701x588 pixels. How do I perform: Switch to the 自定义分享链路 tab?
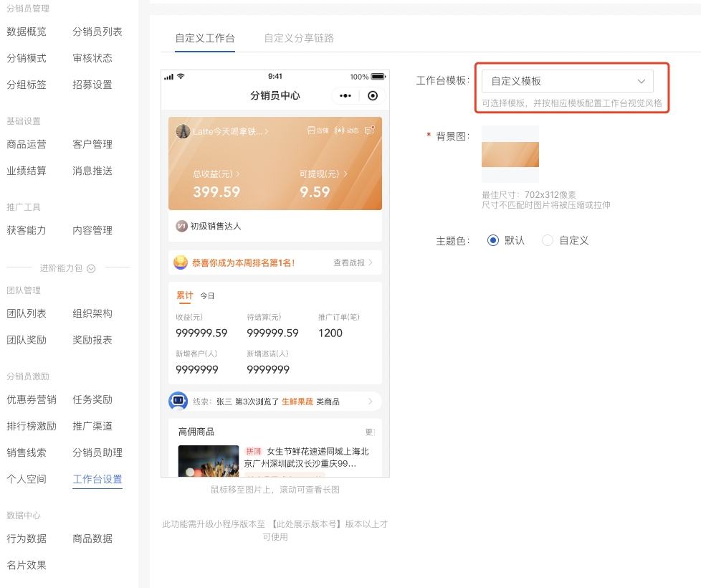[x=299, y=38]
